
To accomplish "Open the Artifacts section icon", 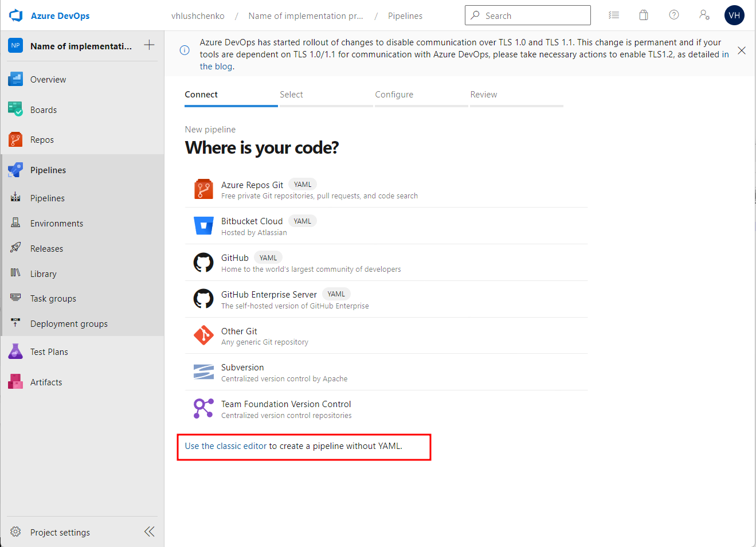I will pyautogui.click(x=15, y=382).
